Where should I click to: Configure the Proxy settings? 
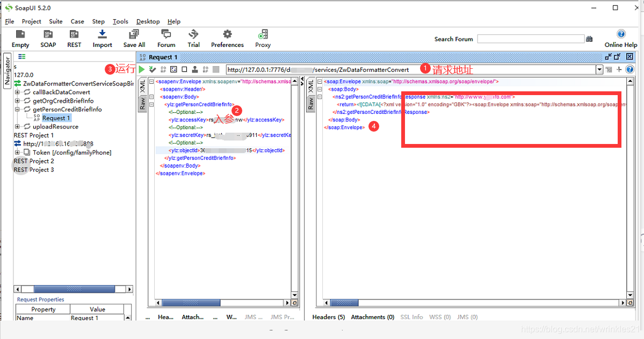click(x=263, y=38)
